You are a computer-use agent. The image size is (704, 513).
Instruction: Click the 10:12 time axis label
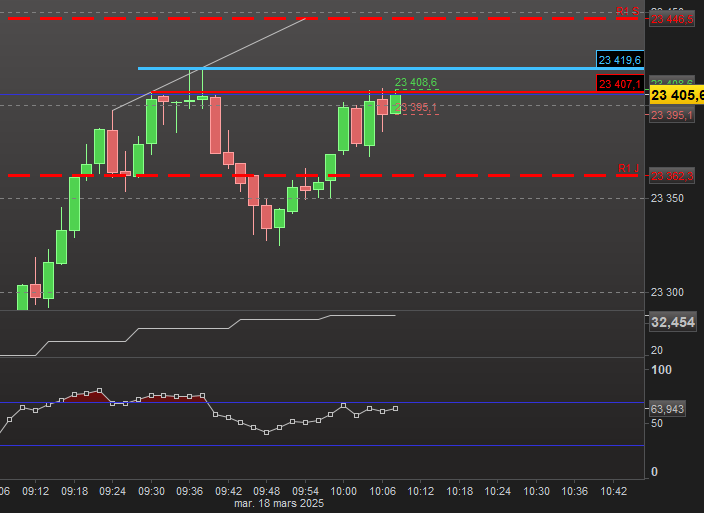tap(421, 491)
